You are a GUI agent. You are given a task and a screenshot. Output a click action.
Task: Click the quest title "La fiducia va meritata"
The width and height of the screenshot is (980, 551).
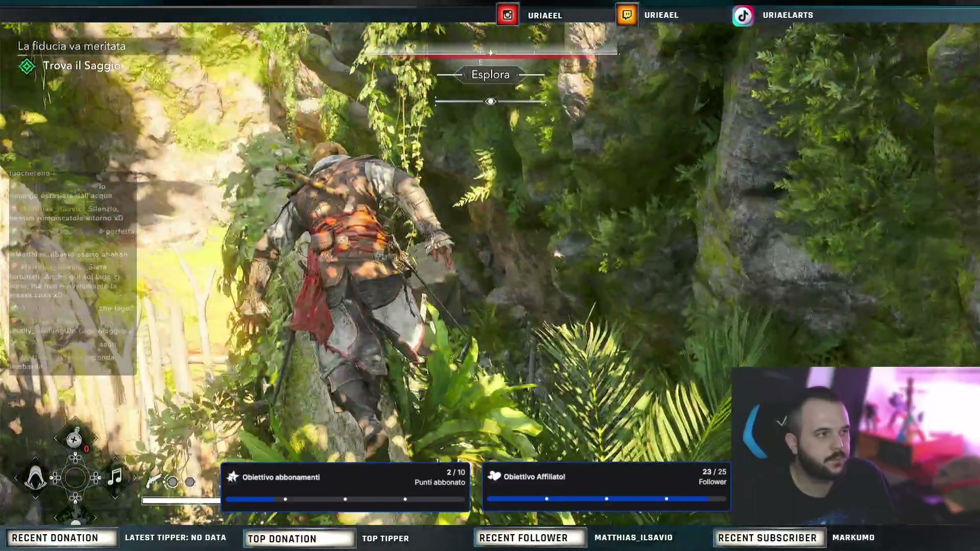tap(71, 46)
